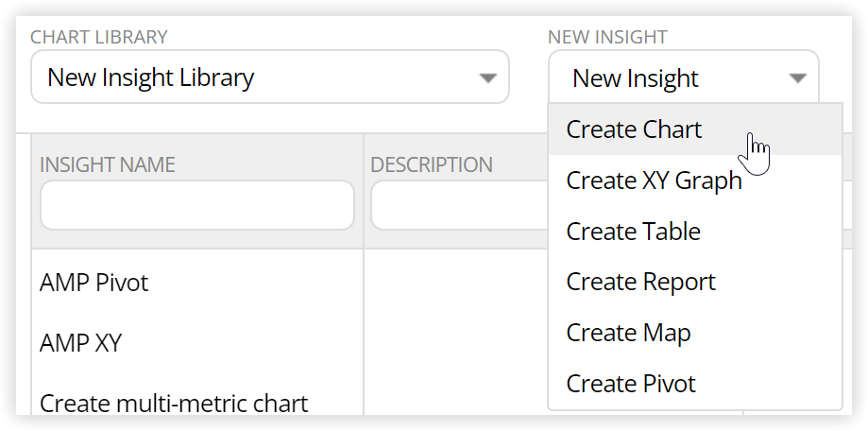Open the New Insight Library dropdown

pos(269,77)
